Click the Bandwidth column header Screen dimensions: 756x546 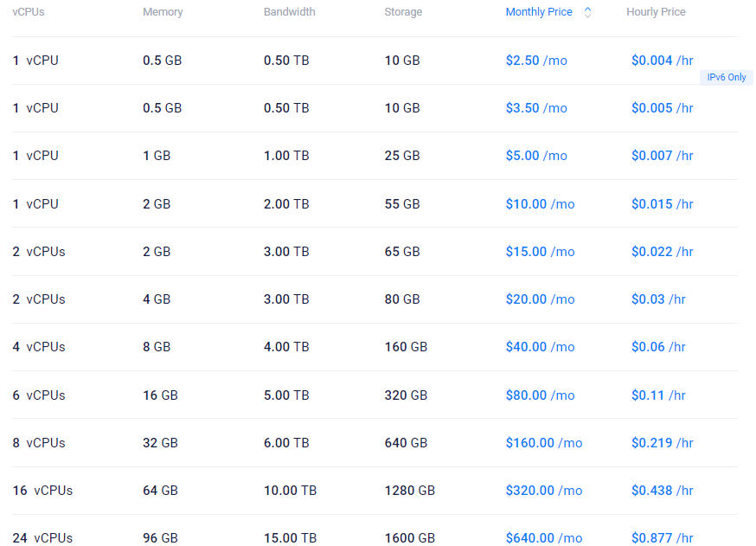coord(289,12)
